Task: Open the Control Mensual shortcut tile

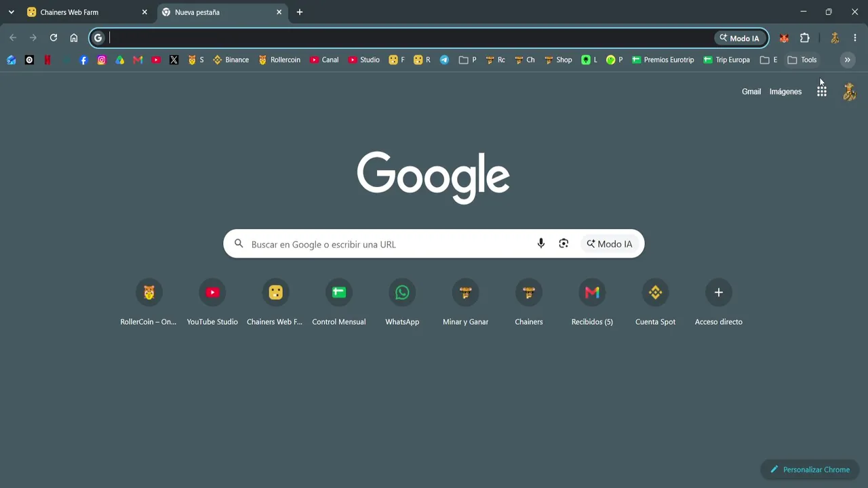Action: (339, 302)
